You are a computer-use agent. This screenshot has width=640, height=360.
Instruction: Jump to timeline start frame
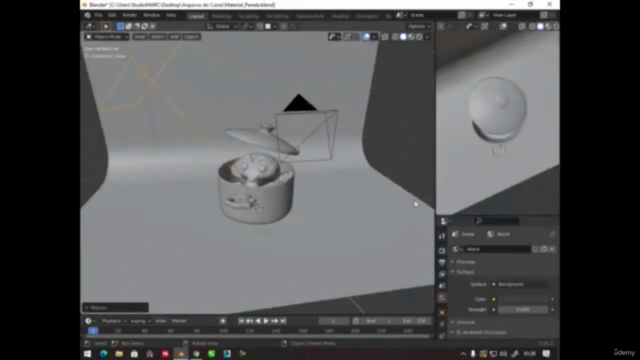click(x=241, y=321)
